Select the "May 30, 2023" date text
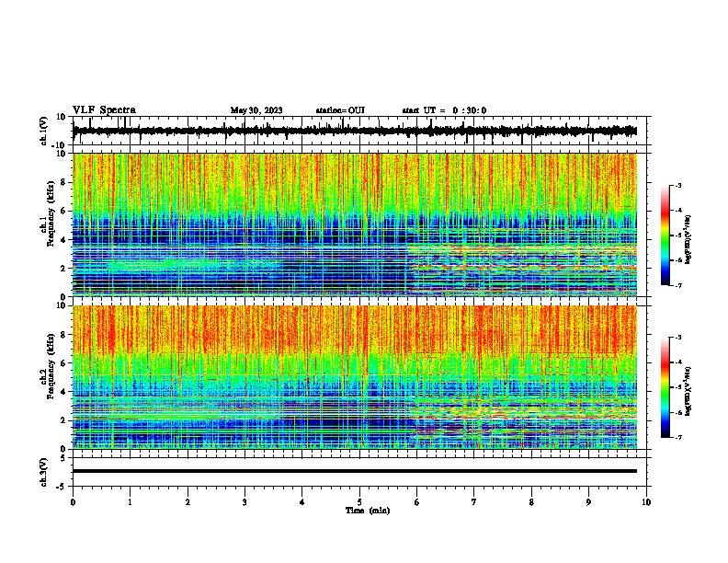Viewport: 728px width, 563px height. (256, 110)
